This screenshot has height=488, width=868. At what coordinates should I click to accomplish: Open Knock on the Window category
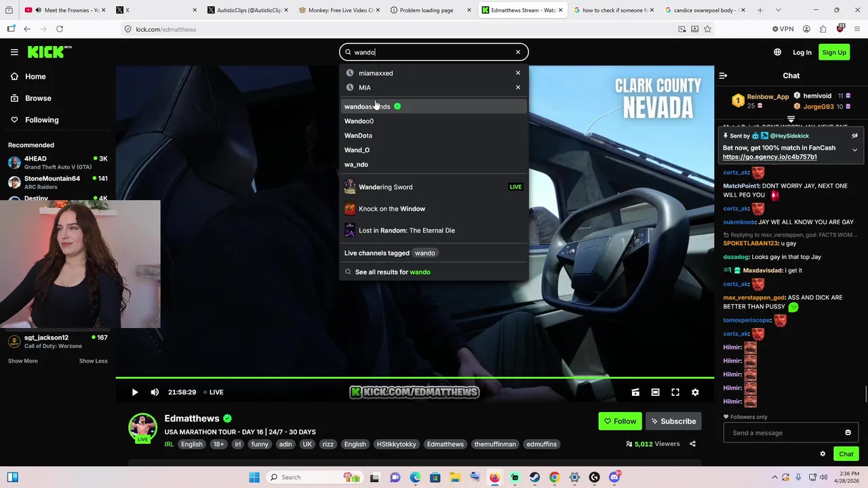point(434,209)
